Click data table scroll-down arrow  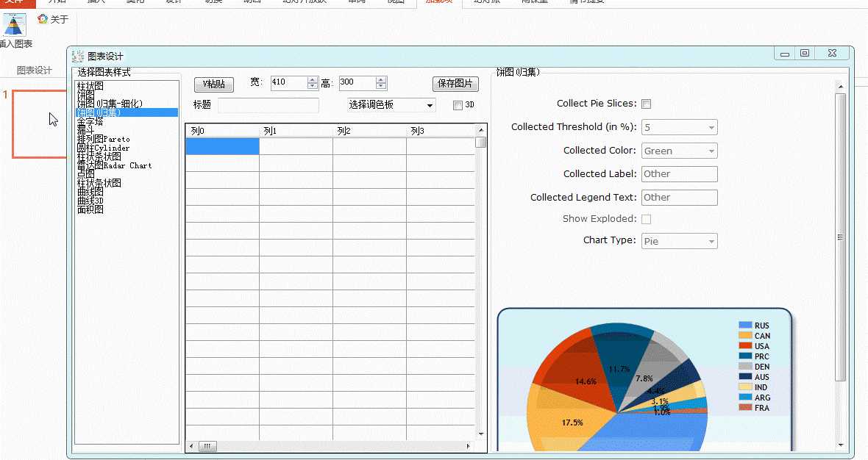pos(481,434)
